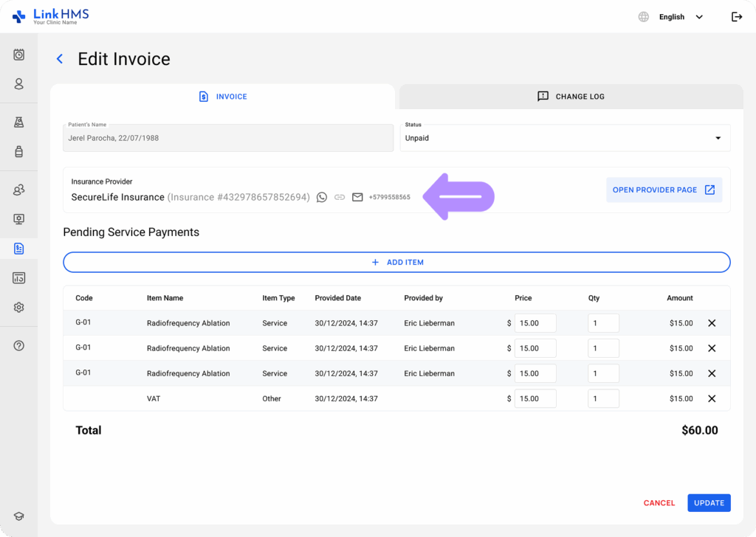Open the English language dropdown
Image resolution: width=756 pixels, height=537 pixels.
[680, 17]
